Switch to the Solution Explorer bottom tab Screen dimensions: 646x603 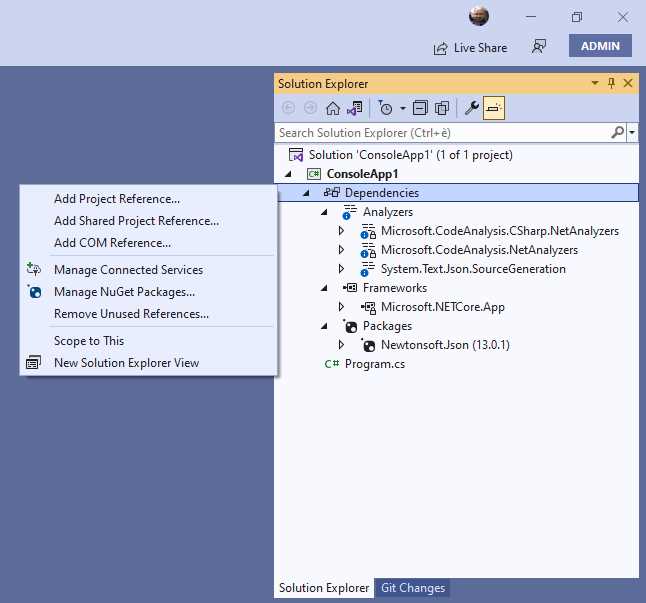pos(324,588)
